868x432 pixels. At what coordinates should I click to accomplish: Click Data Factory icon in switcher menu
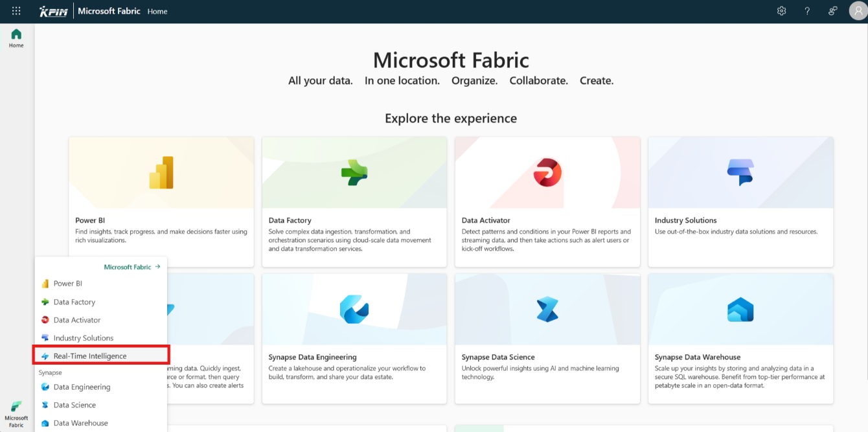tap(45, 302)
